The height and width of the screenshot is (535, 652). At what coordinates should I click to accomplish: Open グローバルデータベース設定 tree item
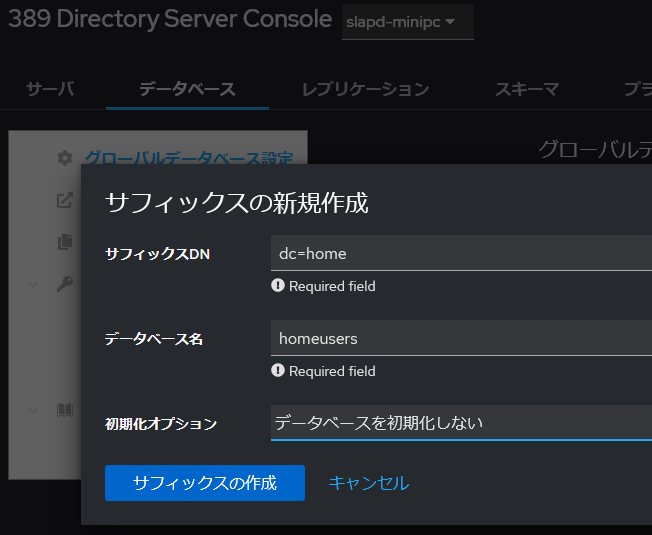[189, 158]
